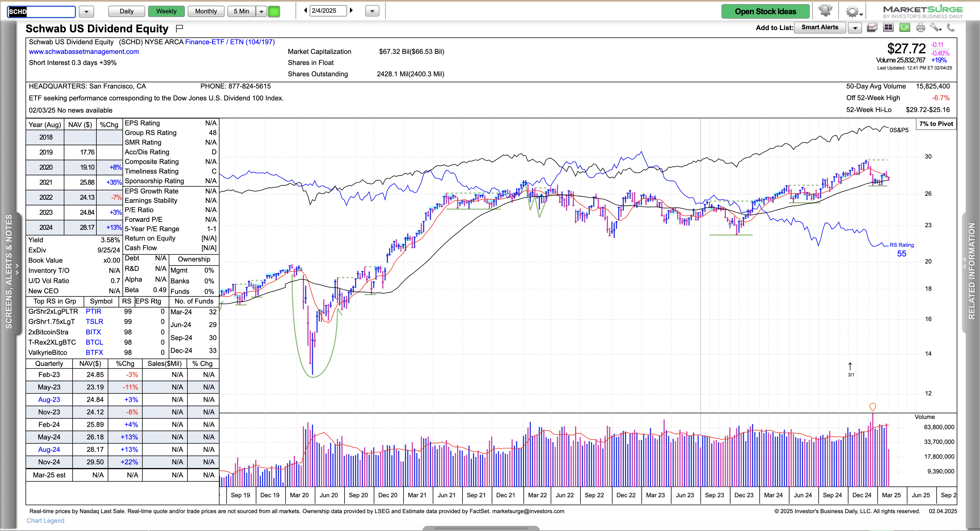The height and width of the screenshot is (531, 980).
Task: Switch chart to Daily timeframe
Action: pos(126,11)
